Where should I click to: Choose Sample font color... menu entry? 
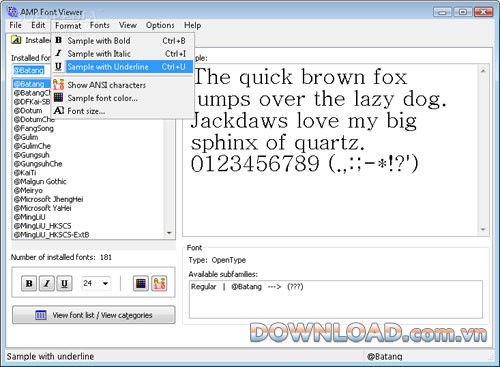(122, 98)
